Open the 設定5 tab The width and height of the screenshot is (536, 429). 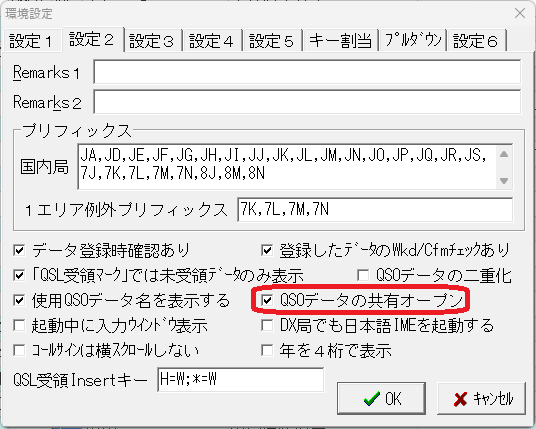tap(272, 41)
